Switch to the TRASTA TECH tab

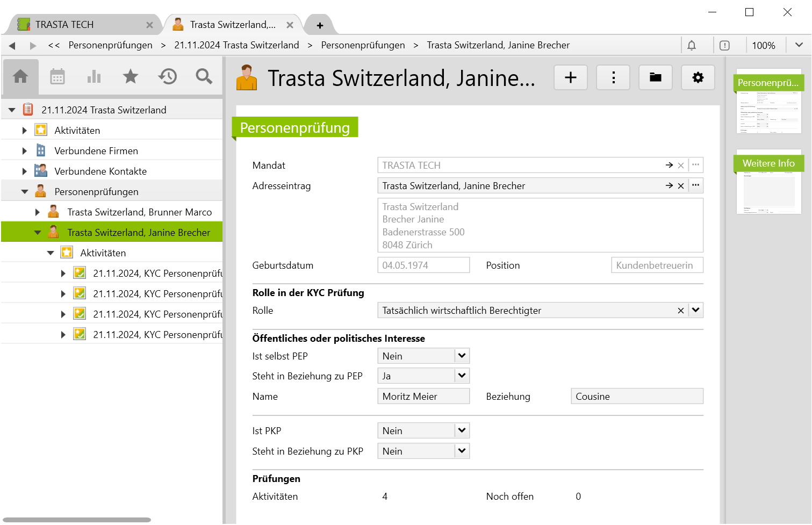64,25
